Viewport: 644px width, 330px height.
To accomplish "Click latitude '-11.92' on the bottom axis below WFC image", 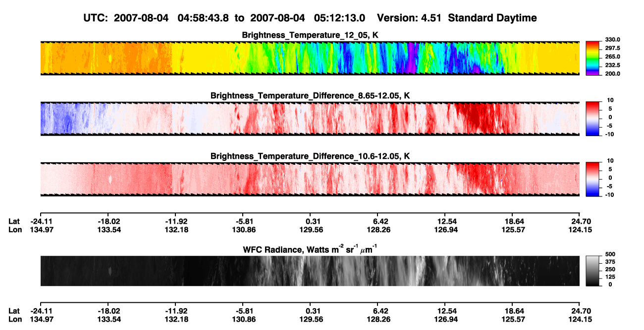I will tap(177, 311).
